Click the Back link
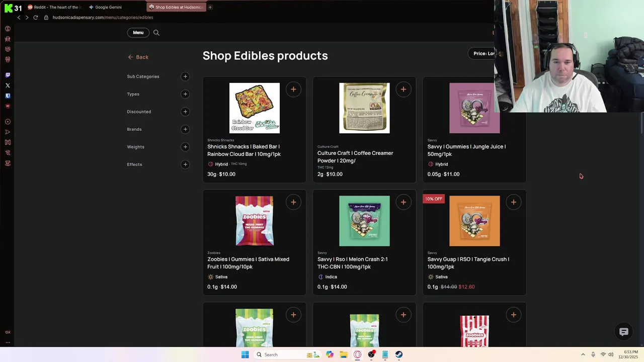The height and width of the screenshot is (362, 644). (138, 57)
